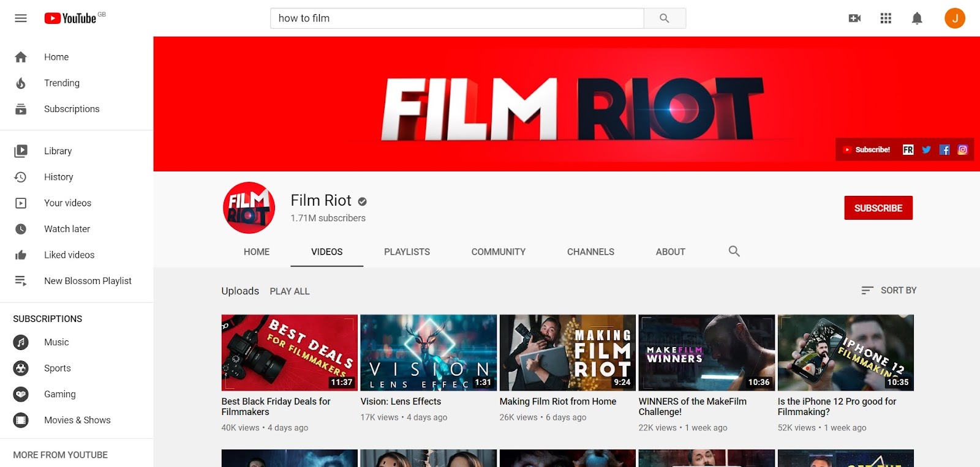Click the Sports subscription icon
This screenshot has width=980, height=467.
click(21, 368)
